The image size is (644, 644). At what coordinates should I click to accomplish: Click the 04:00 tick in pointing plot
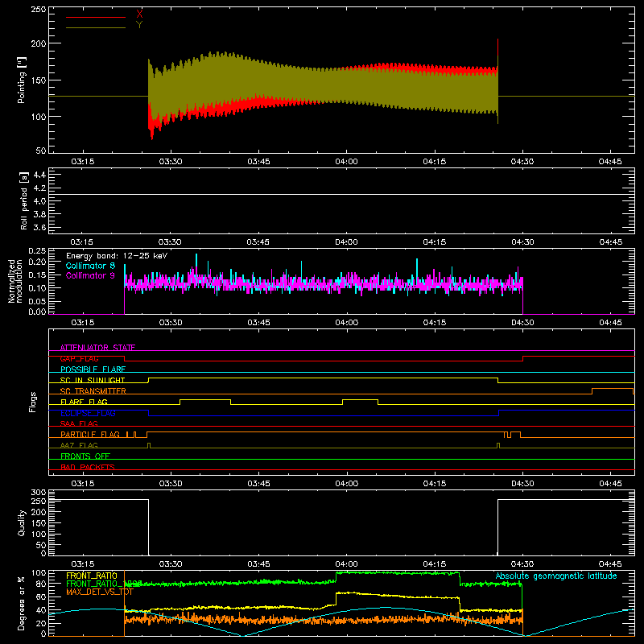(346, 162)
